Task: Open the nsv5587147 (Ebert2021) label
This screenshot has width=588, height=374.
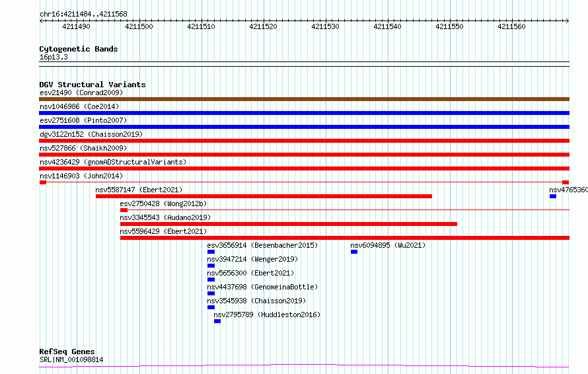Action: pos(139,190)
